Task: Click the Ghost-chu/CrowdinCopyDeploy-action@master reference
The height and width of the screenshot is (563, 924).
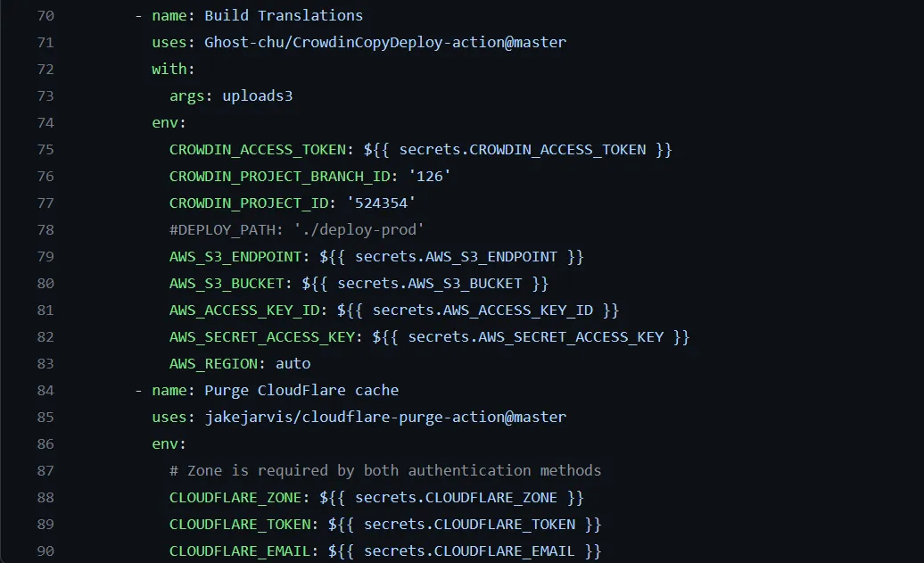Action: [x=384, y=42]
